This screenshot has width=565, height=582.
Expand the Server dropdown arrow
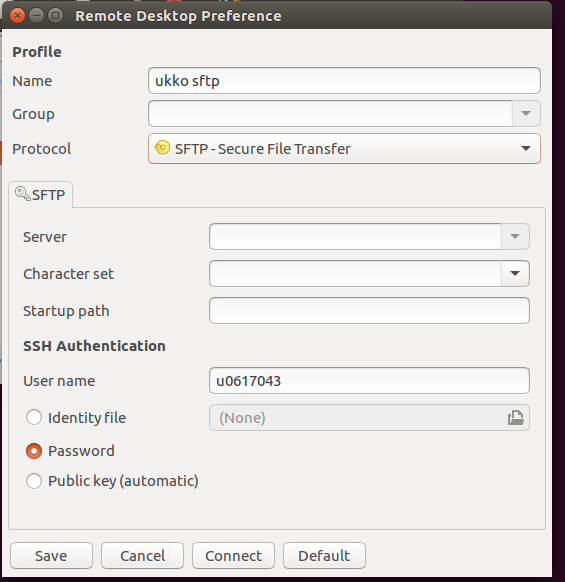[x=515, y=236]
